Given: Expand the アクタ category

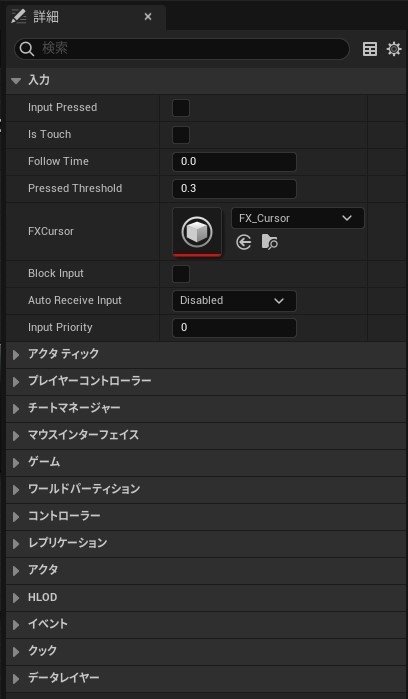Looking at the screenshot, I should (16, 571).
